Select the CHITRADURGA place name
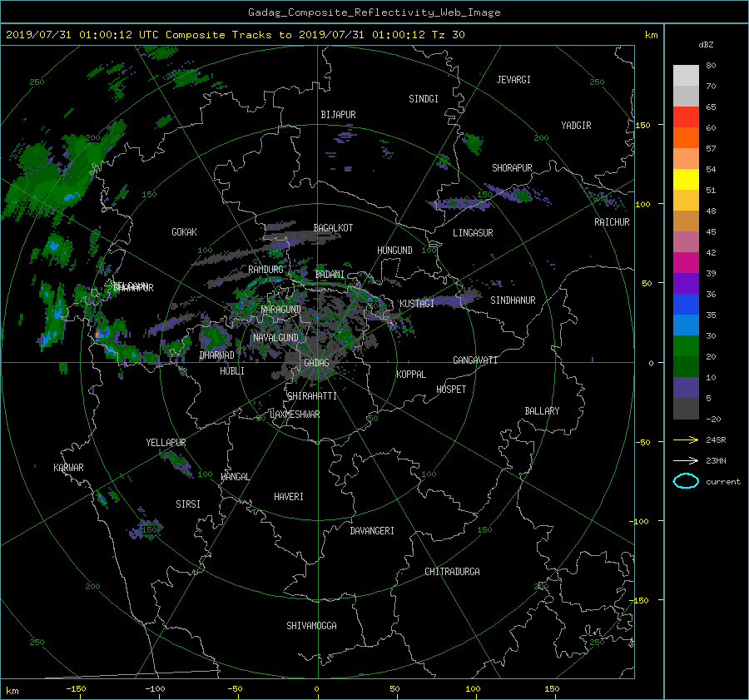The height and width of the screenshot is (700, 749). (x=452, y=572)
